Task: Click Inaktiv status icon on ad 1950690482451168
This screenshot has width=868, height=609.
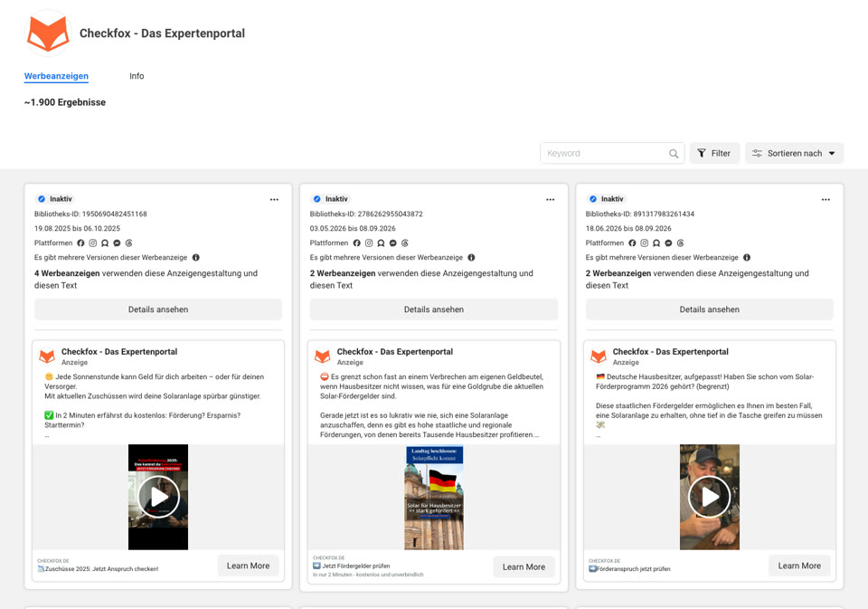Action: [x=42, y=199]
